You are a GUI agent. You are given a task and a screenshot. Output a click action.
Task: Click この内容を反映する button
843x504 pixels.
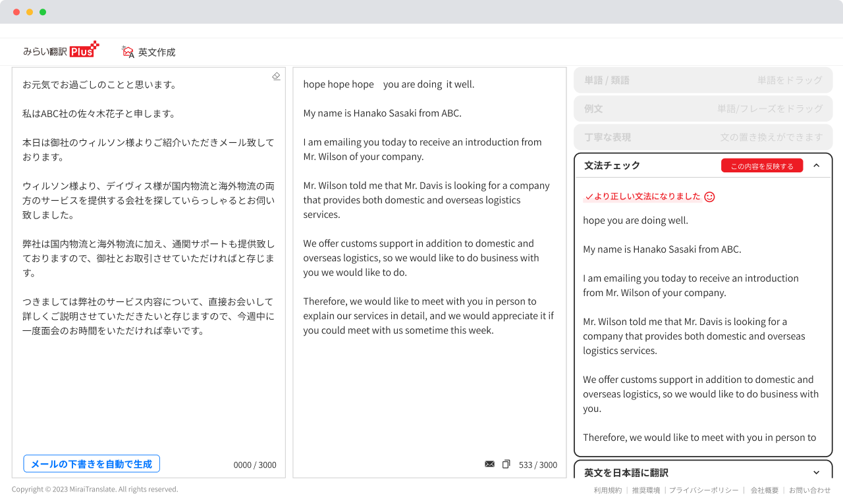click(762, 166)
